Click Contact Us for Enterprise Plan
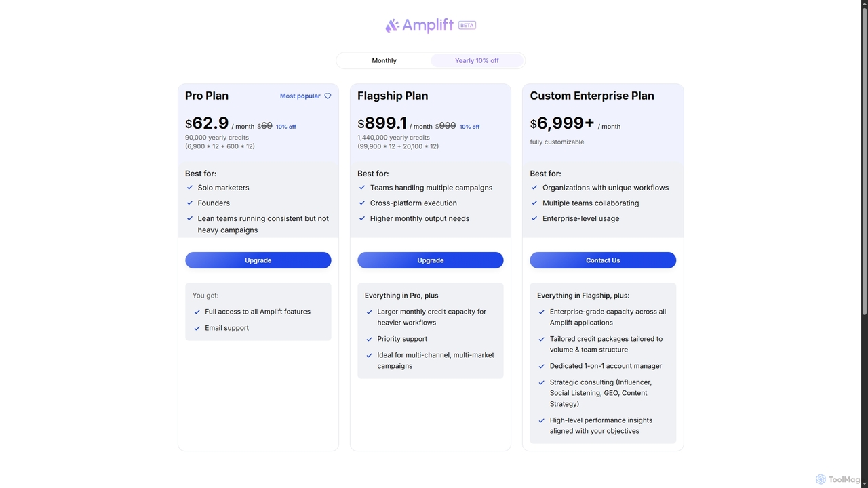Image resolution: width=868 pixels, height=488 pixels. pos(603,260)
